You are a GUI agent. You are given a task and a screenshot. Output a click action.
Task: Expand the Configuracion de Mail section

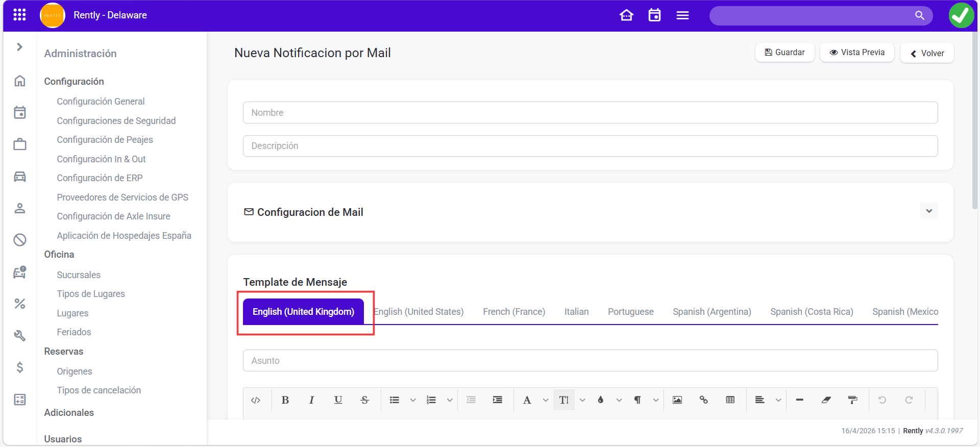929,211
